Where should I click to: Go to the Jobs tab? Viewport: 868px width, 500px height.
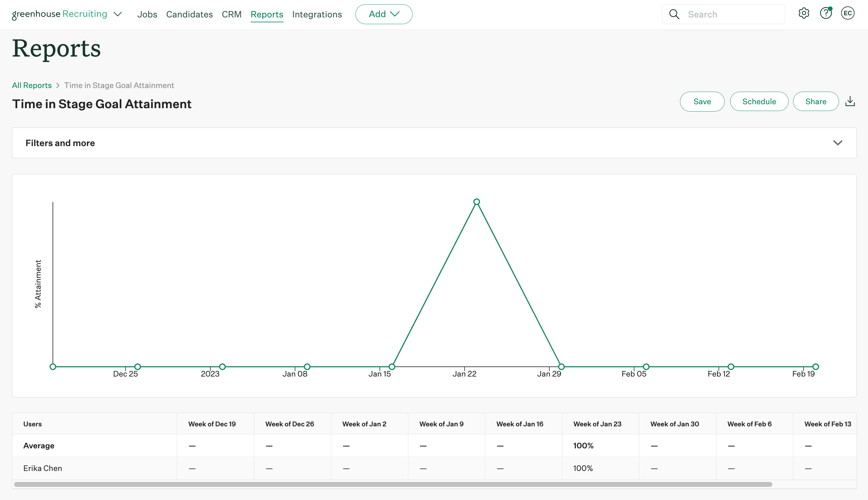point(147,14)
